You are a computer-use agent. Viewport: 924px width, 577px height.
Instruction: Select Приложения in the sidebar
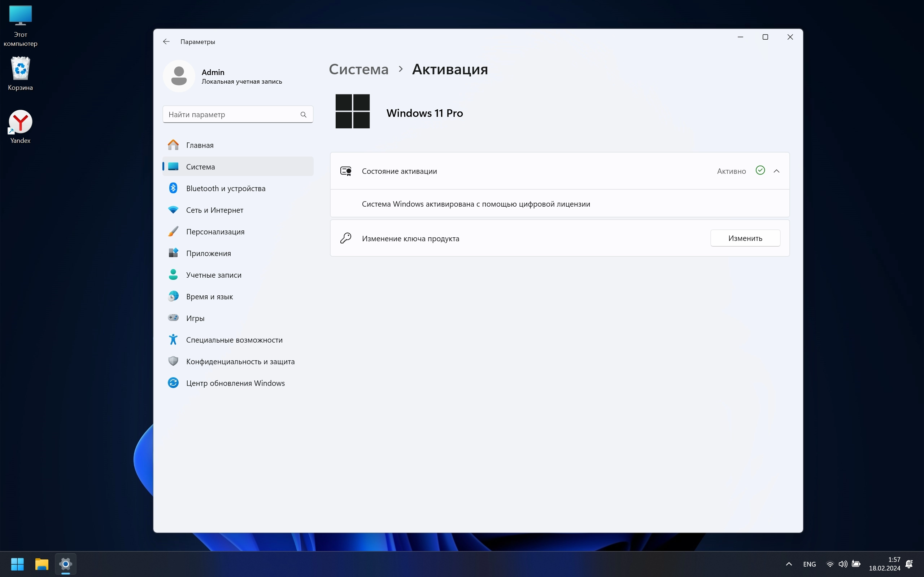click(208, 254)
